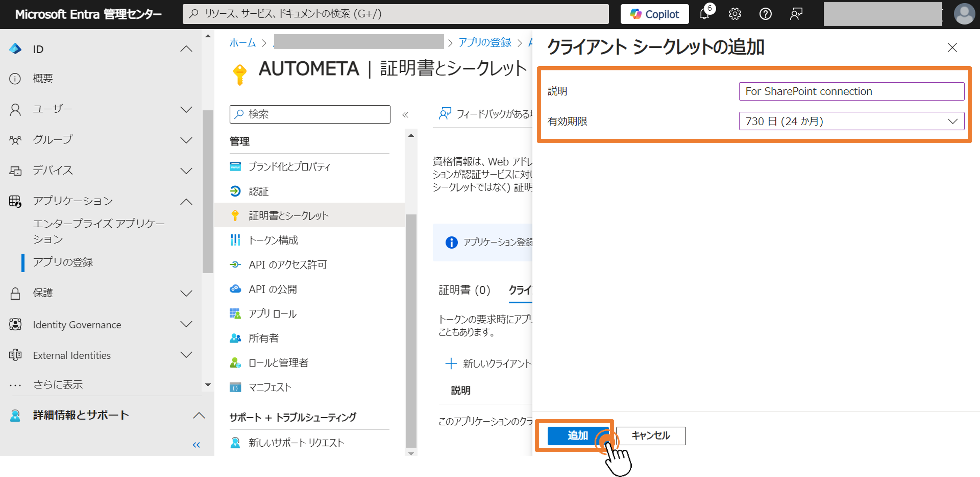Click 新しいクライアント シークレット plus button
980x477 pixels.
pyautogui.click(x=488, y=363)
